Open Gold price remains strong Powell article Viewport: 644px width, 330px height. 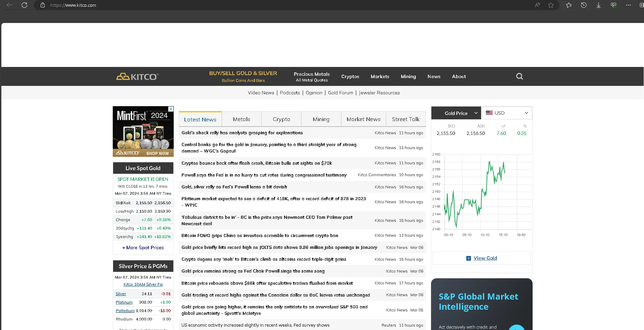tap(253, 271)
